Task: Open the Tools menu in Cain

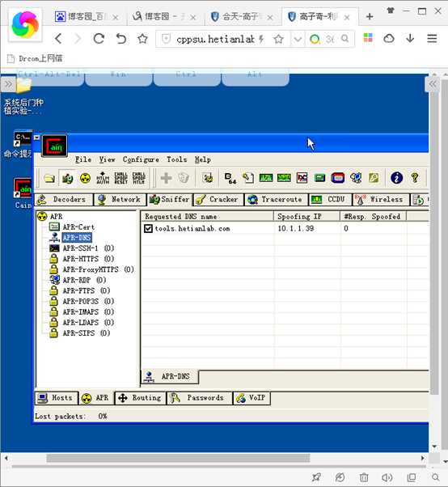Action: [176, 159]
